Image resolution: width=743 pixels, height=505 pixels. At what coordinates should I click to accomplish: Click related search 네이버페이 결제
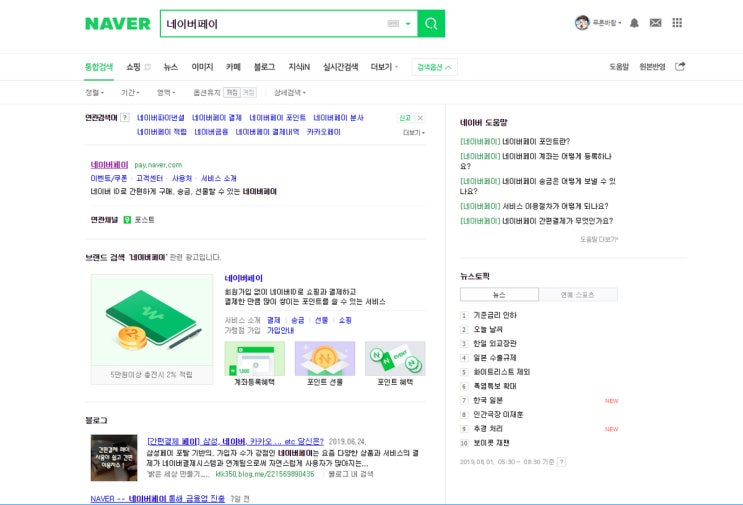point(217,117)
